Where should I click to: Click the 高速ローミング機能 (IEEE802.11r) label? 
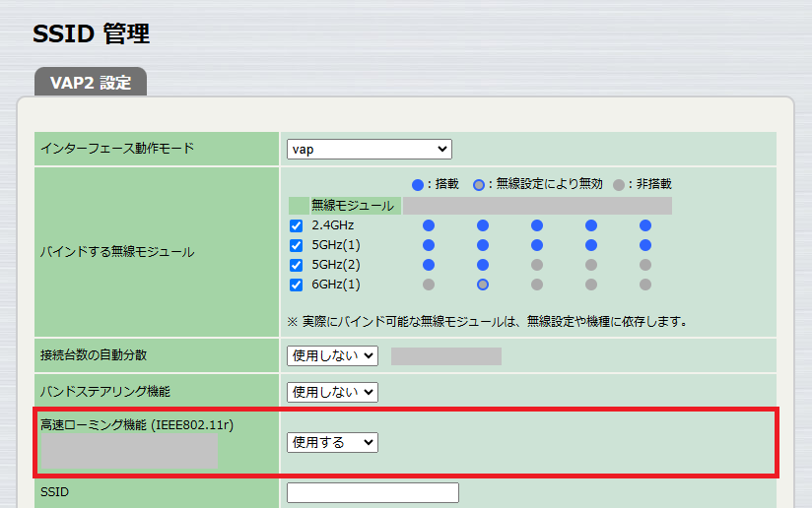(137, 424)
